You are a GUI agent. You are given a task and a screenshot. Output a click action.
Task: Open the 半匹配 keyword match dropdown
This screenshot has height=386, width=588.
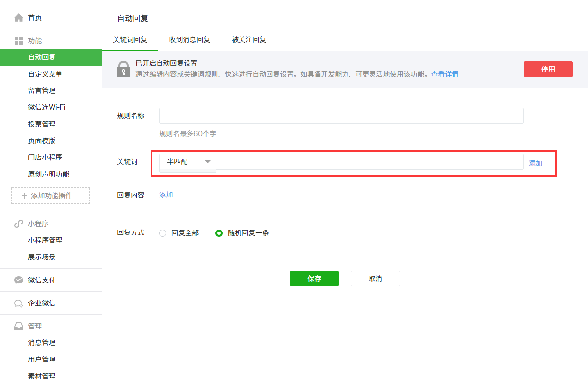click(187, 162)
